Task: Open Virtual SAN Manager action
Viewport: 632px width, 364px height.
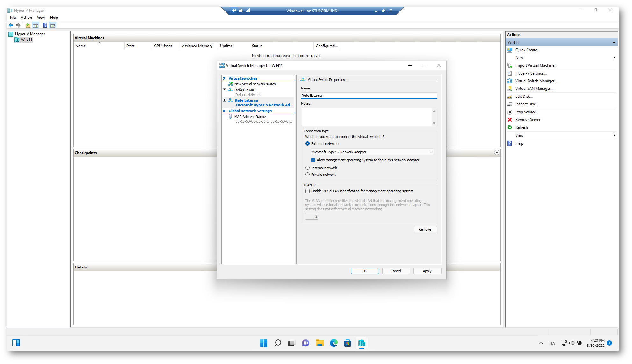Action: pyautogui.click(x=534, y=89)
